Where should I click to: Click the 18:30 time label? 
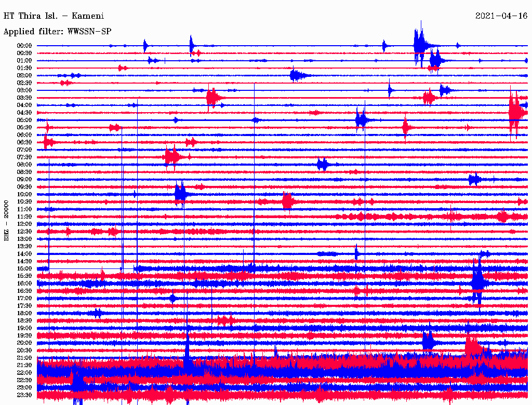coord(24,321)
